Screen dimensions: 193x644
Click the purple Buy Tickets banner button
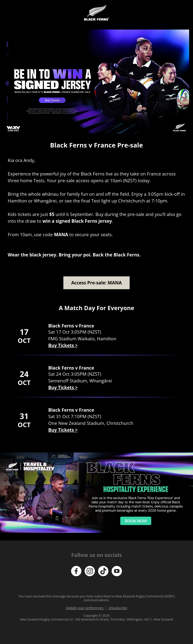coord(52,100)
